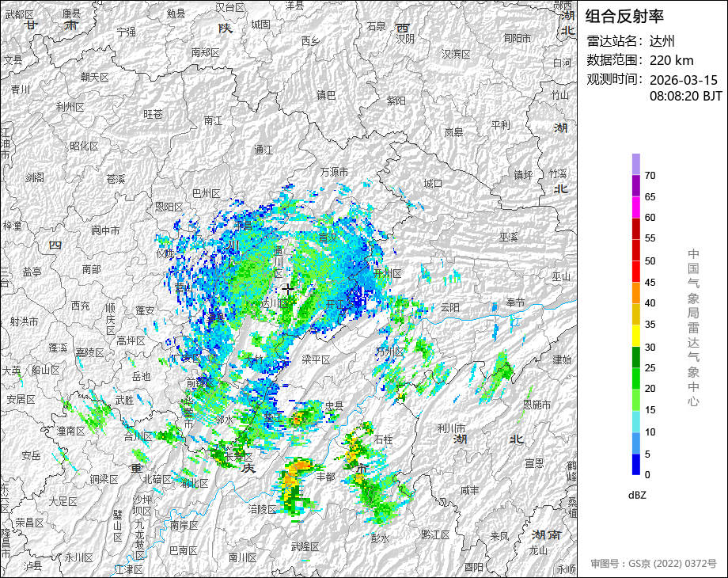The width and height of the screenshot is (728, 578).
Task: Click the 丰都 map label
Action: 325,477
